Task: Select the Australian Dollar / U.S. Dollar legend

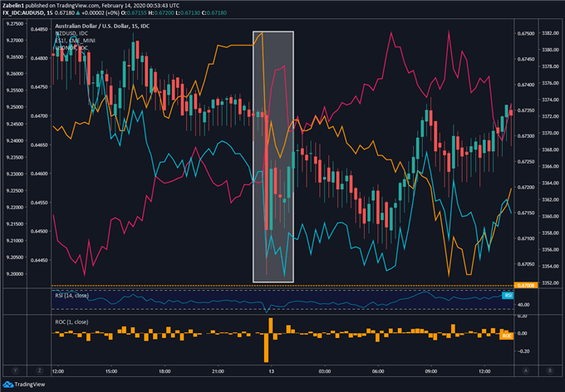Action: point(102,27)
